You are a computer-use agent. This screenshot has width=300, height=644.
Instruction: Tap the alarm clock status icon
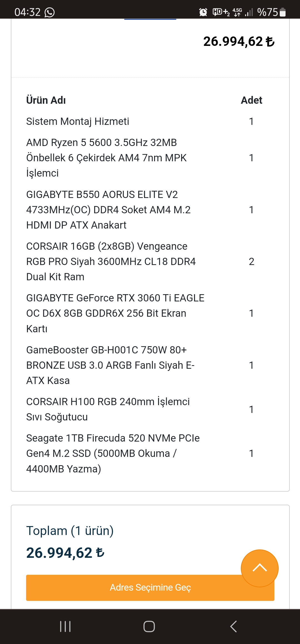[203, 12]
